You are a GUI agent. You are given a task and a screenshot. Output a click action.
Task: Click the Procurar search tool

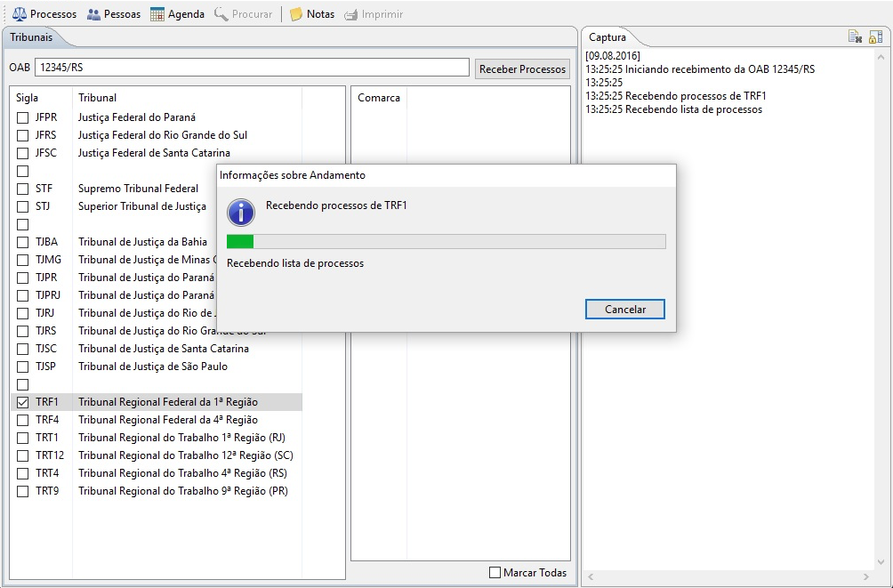243,14
